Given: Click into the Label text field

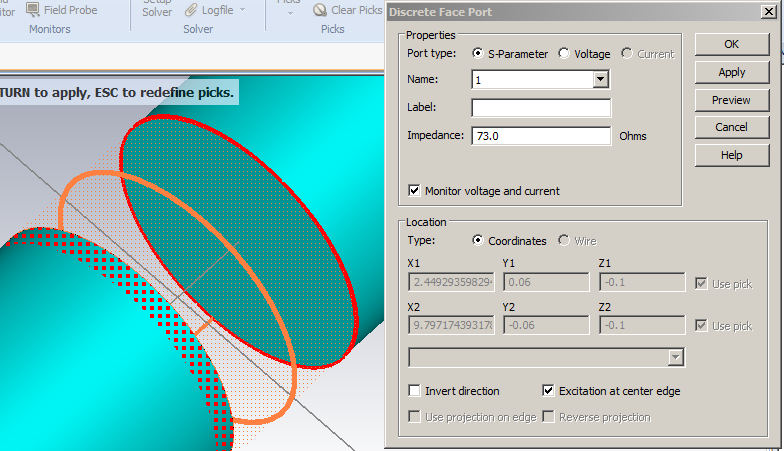Looking at the screenshot, I should pyautogui.click(x=540, y=108).
